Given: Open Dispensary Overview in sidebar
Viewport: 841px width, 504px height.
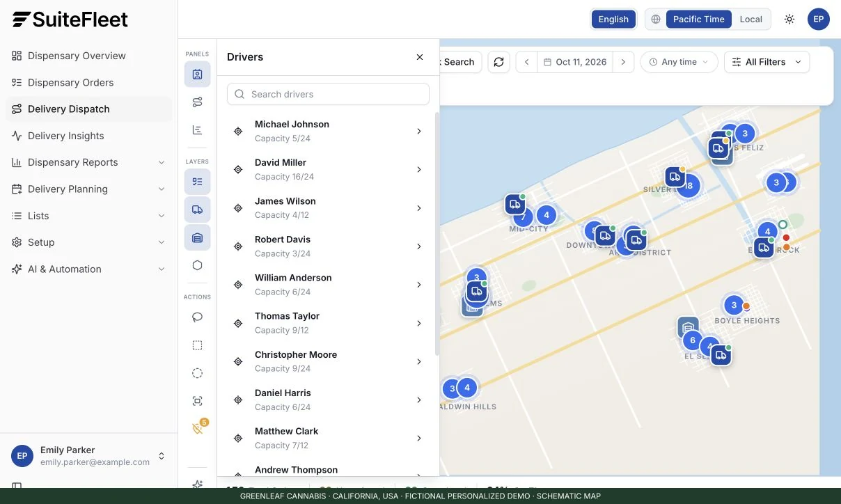Looking at the screenshot, I should (x=88, y=56).
